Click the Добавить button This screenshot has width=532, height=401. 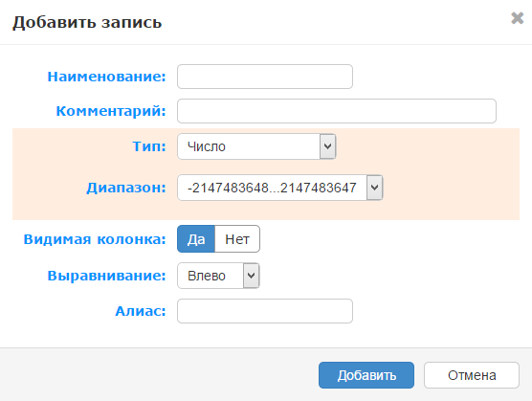[366, 375]
